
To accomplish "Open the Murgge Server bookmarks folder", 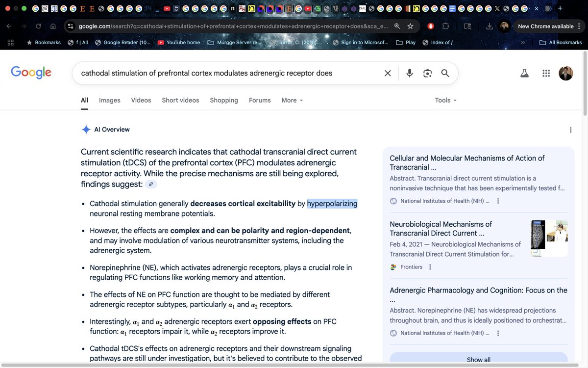I will pos(235,43).
